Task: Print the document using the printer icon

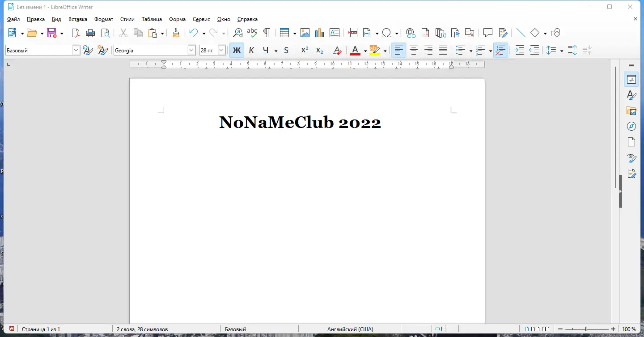Action: (x=90, y=33)
